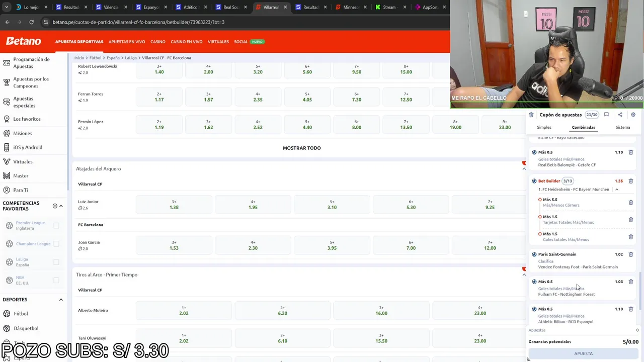
Task: Click the Apuesta button
Action: [584, 353]
